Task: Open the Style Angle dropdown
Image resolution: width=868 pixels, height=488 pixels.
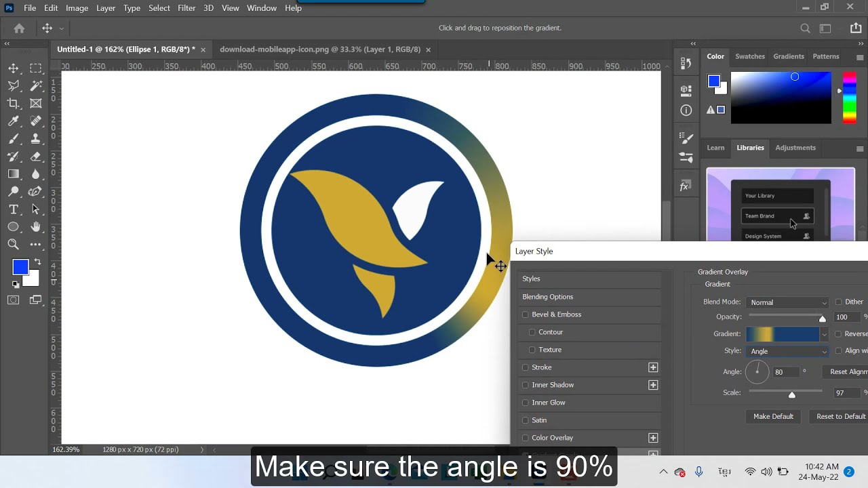Action: pyautogui.click(x=788, y=351)
